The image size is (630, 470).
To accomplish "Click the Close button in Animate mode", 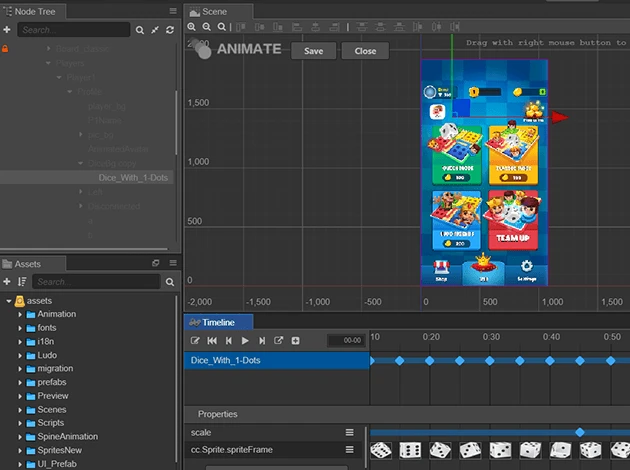I will click(x=365, y=51).
